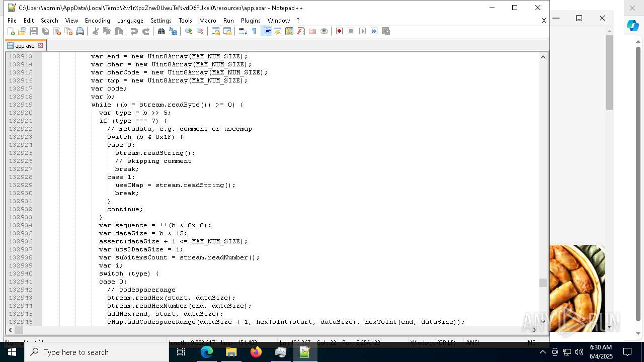Screen dimensions: 644x362
Task: Print the document with the printer icon
Action: 80,31
